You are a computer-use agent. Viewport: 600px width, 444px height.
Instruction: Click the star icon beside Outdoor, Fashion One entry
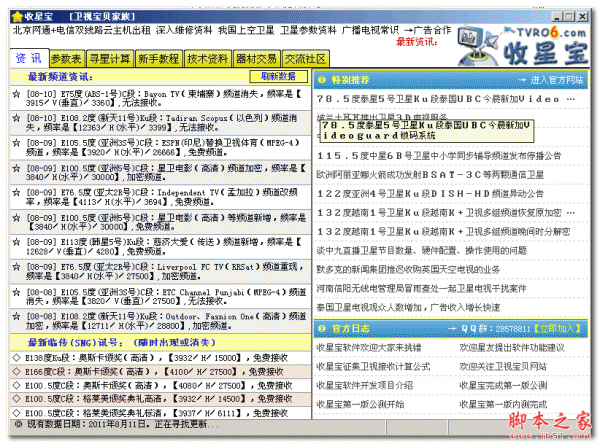16,317
